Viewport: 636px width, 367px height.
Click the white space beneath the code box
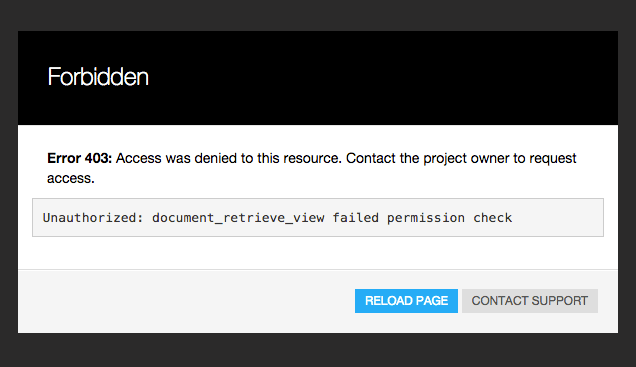click(318, 253)
